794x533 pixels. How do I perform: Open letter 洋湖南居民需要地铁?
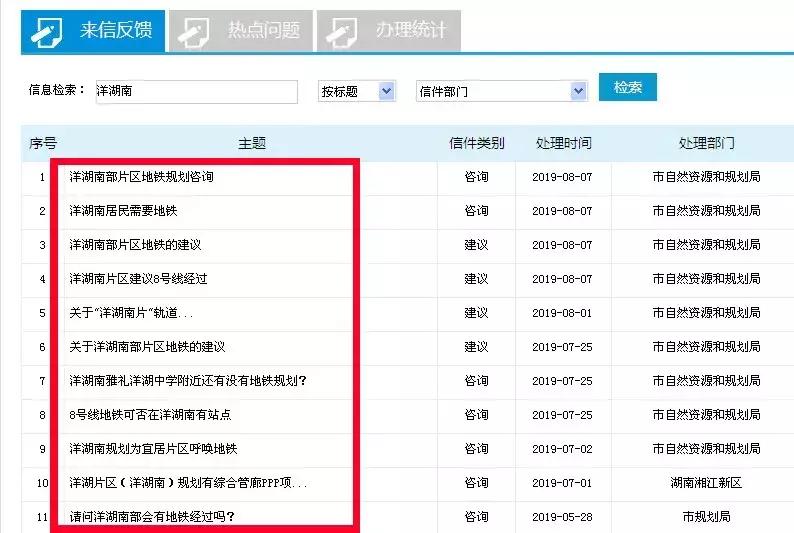(123, 211)
